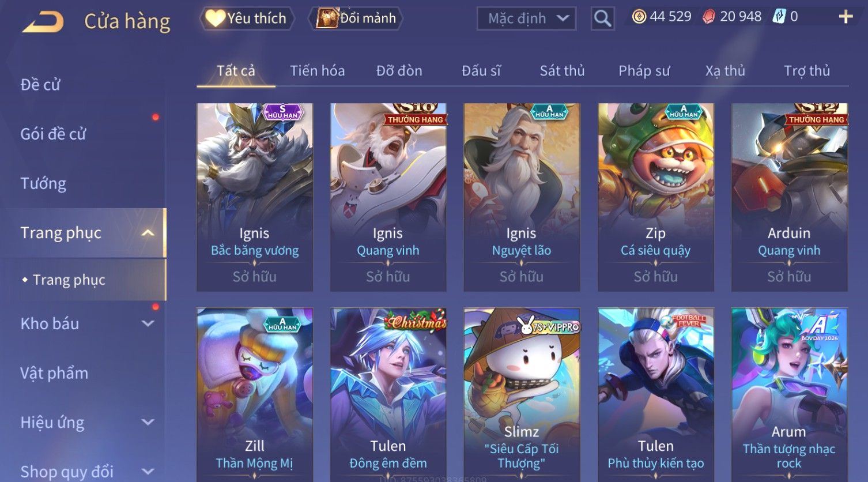
Task: Expand the Kho báu sidebar section
Action: tap(148, 324)
